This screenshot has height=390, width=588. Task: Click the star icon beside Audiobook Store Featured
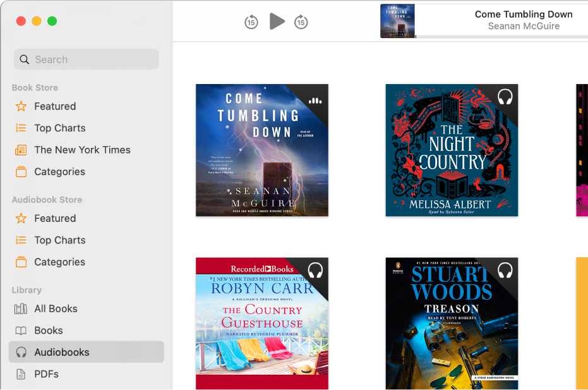[x=21, y=218]
